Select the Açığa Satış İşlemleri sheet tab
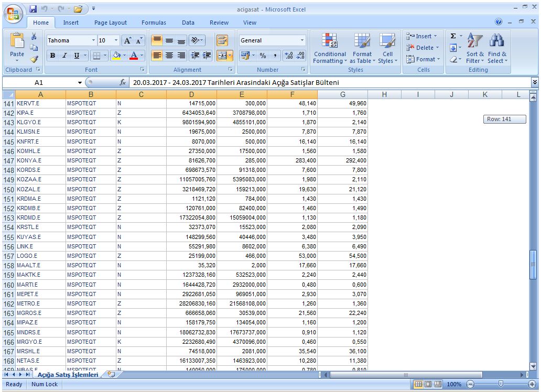 coord(68,375)
